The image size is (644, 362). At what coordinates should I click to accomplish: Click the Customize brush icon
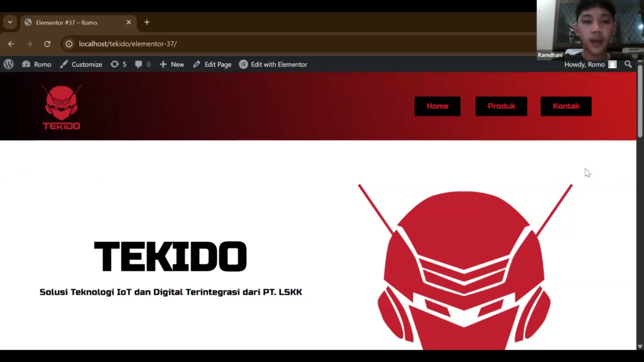64,64
